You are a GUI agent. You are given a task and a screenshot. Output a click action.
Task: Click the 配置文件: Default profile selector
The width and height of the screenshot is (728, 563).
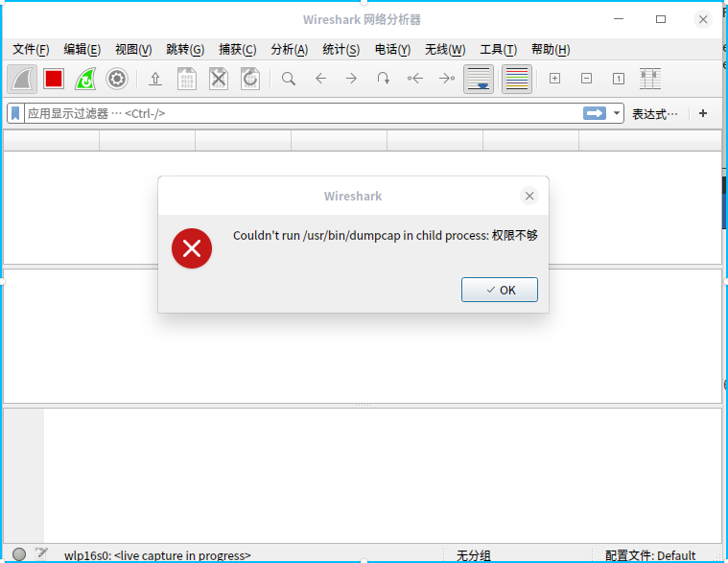click(x=650, y=555)
